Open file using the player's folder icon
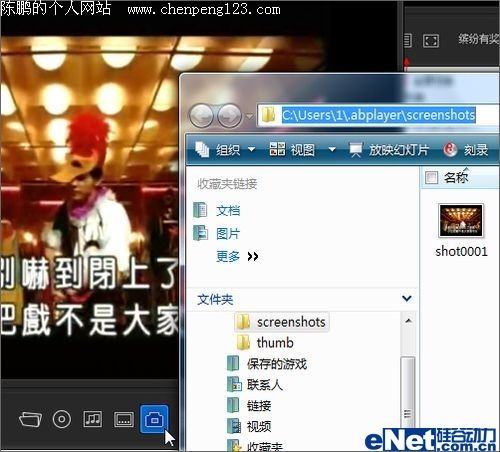 point(30,419)
